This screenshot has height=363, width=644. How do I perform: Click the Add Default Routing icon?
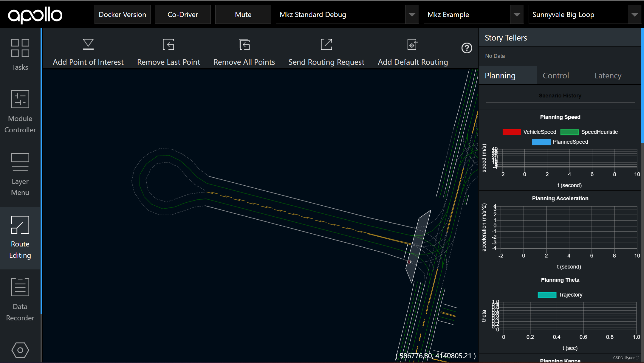pyautogui.click(x=413, y=44)
